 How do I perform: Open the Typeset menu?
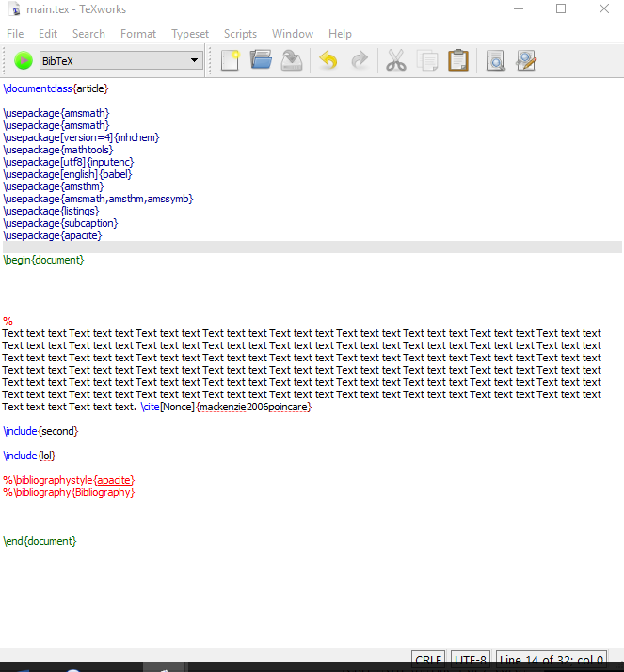(190, 34)
